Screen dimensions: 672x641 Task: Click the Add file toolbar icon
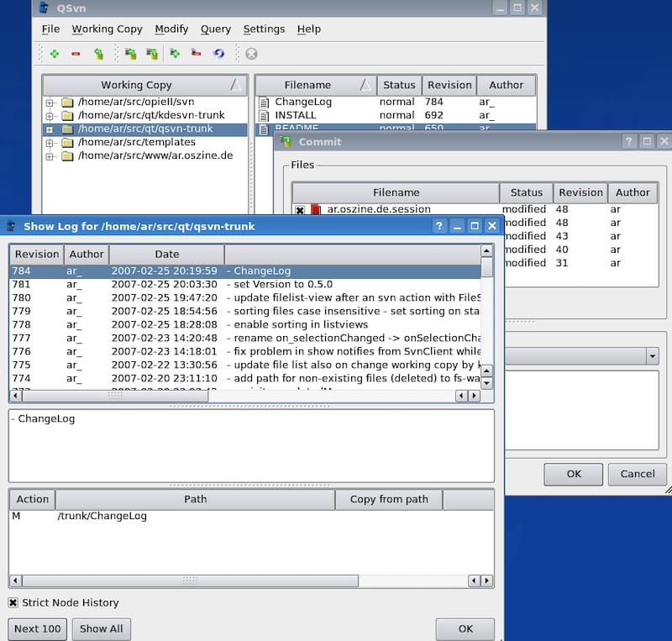[x=175, y=54]
